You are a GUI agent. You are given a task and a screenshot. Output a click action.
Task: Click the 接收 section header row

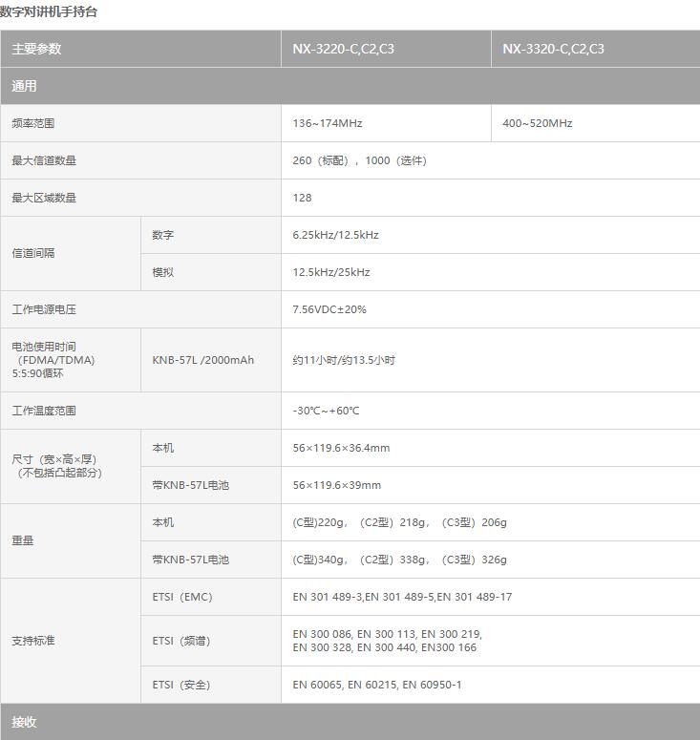[x=24, y=722]
